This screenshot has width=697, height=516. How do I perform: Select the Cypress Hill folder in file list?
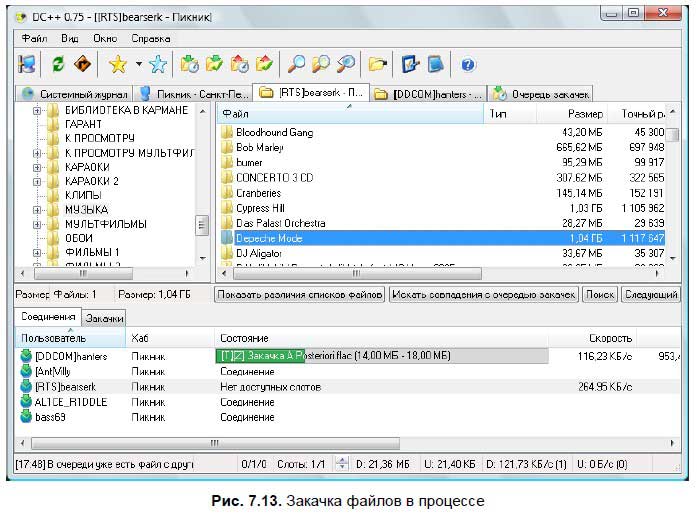(x=260, y=208)
